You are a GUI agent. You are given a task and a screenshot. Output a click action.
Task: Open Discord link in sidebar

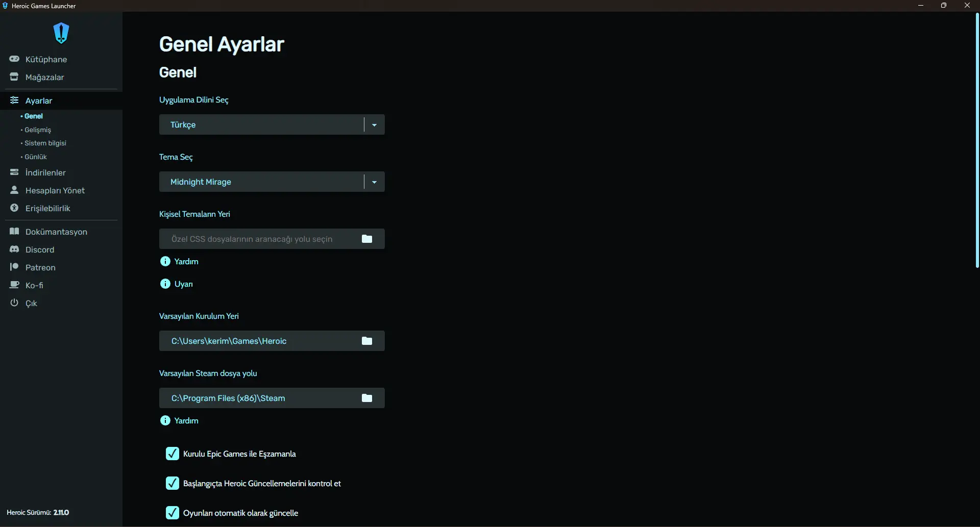61,249
